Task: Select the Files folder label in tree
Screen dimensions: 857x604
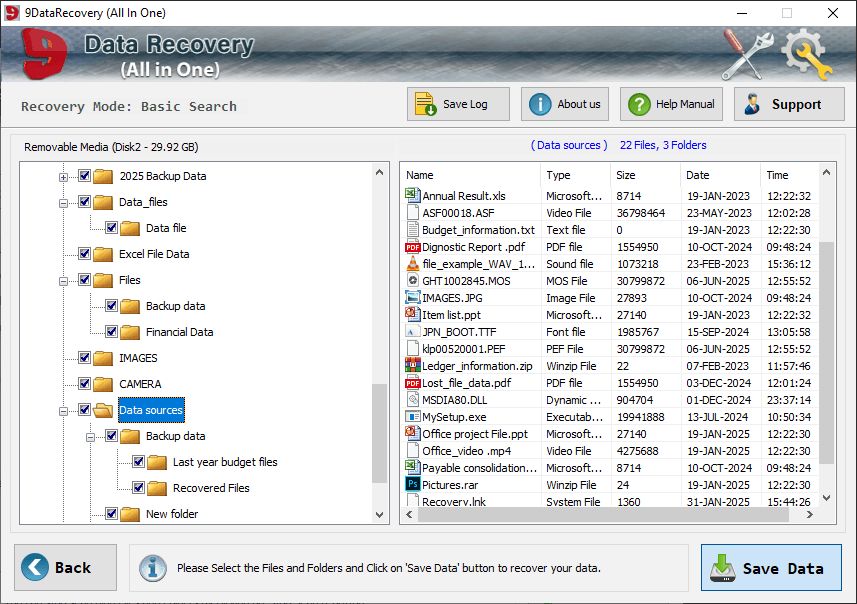Action: coord(130,280)
